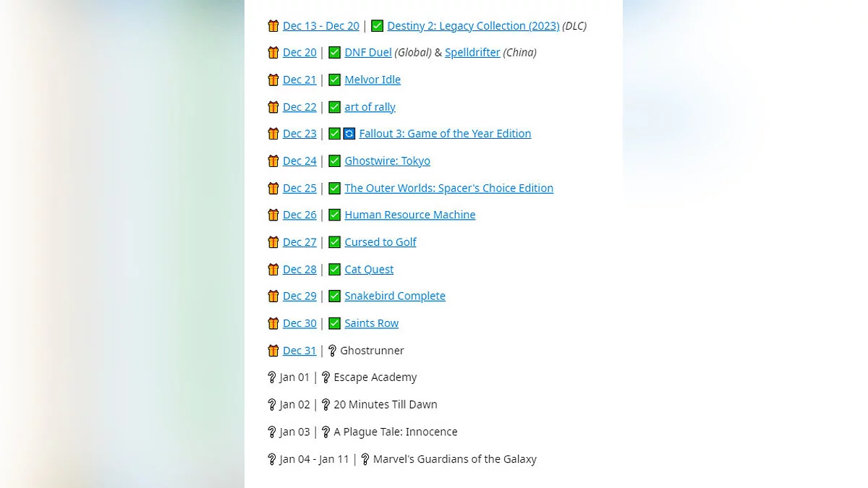Open the art of rally link

coord(370,107)
